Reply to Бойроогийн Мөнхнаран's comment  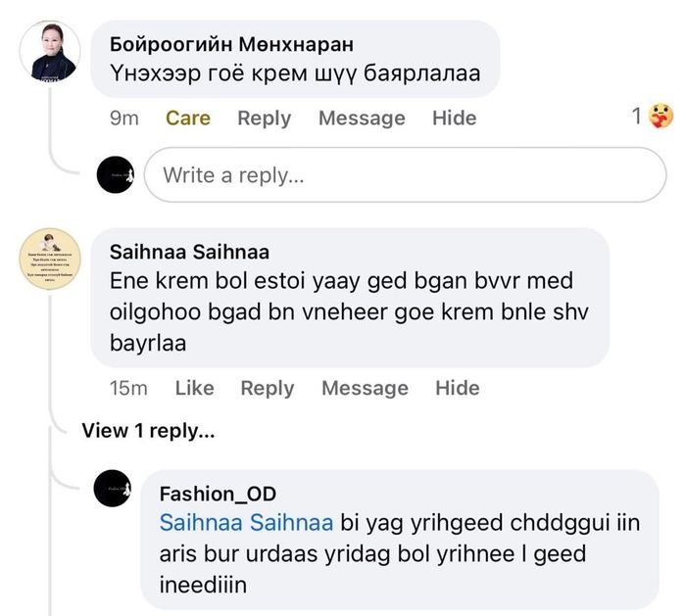click(x=264, y=118)
